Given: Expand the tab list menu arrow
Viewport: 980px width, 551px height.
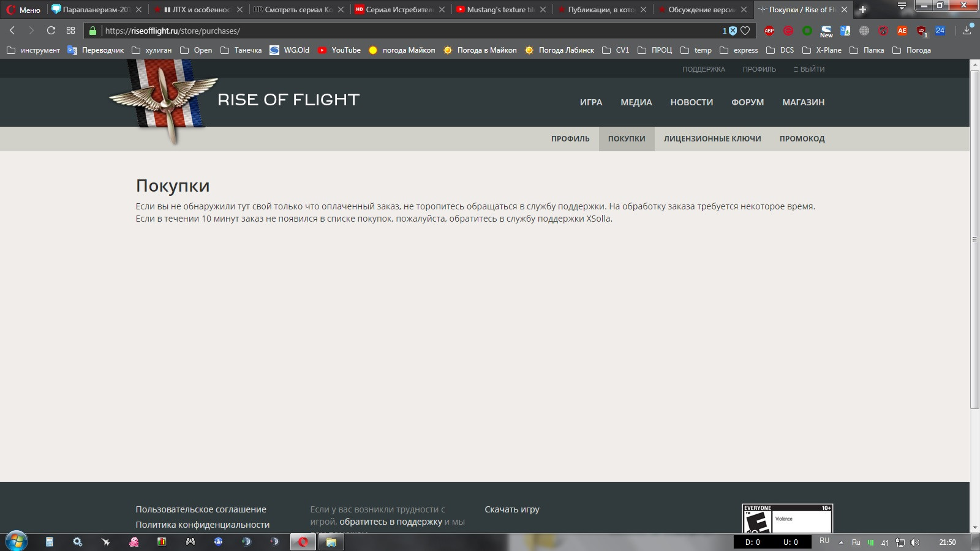Looking at the screenshot, I should (x=902, y=7).
